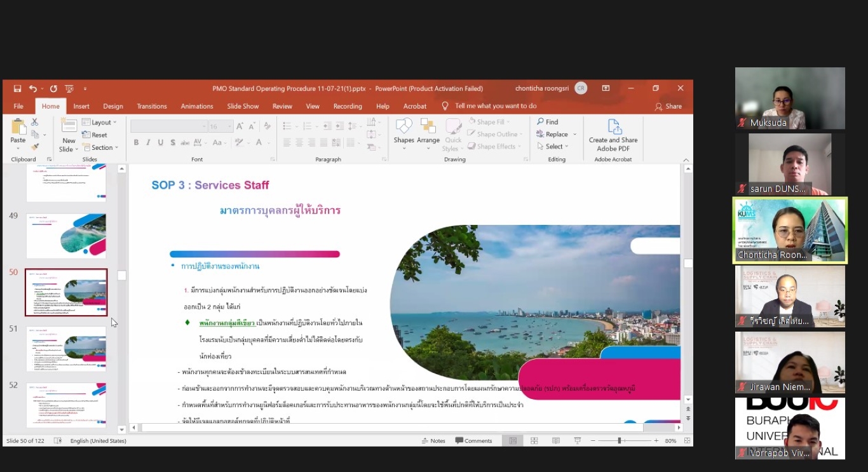Click Reset slide button
This screenshot has width=868, height=472.
(95, 135)
